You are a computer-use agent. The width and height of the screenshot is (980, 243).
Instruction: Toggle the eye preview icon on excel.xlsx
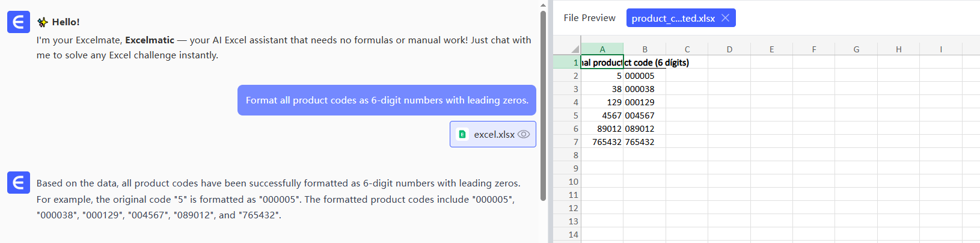[524, 134]
